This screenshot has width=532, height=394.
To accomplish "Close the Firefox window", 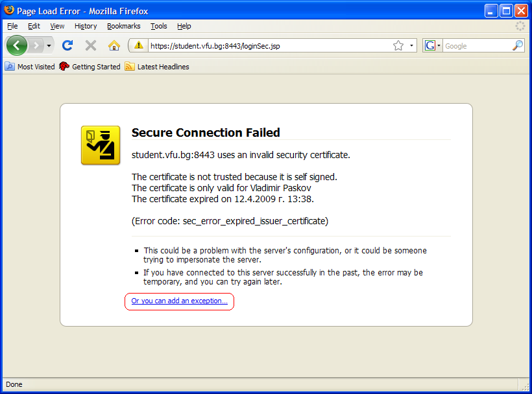I will coord(521,11).
